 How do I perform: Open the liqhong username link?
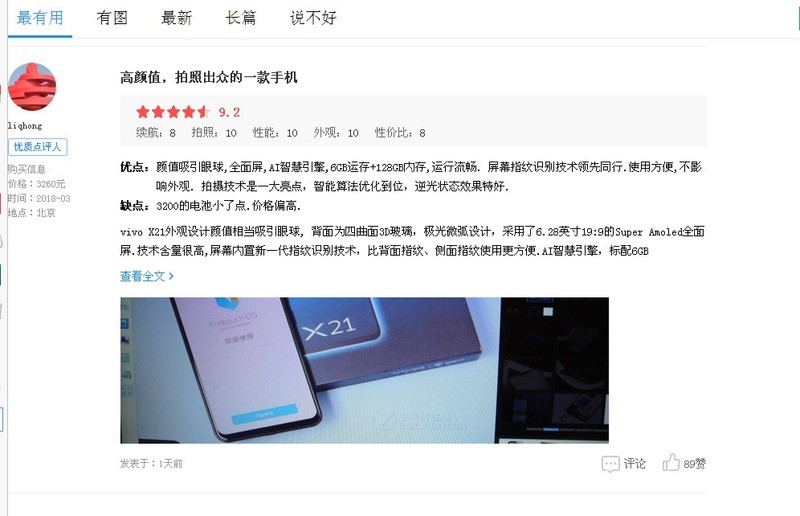pyautogui.click(x=24, y=126)
